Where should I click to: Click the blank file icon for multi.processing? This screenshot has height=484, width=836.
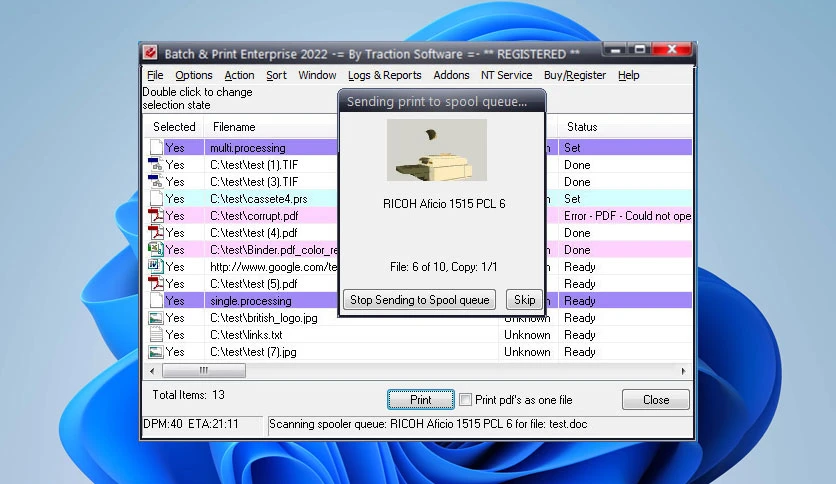point(156,147)
